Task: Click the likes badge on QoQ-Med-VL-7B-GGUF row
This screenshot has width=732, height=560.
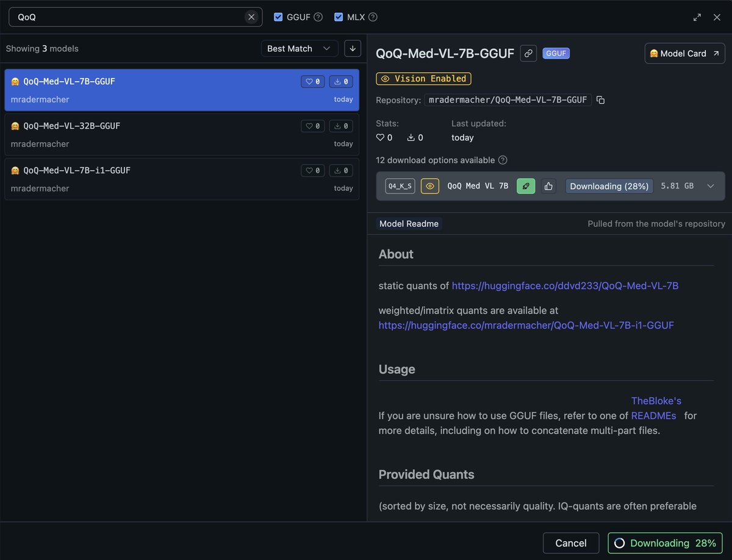Action: click(313, 82)
